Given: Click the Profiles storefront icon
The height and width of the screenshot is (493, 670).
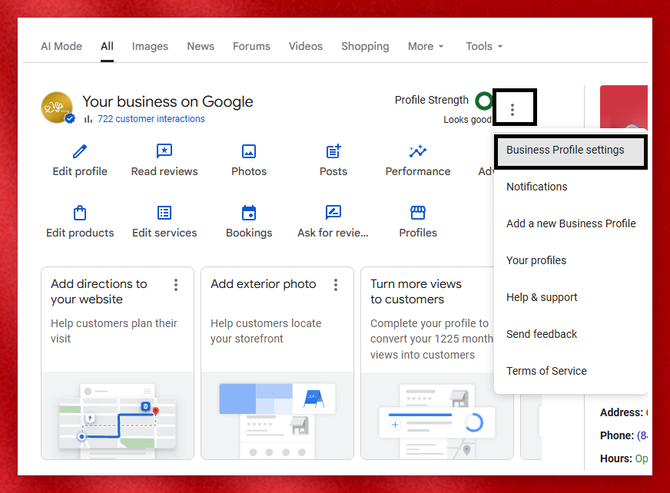Looking at the screenshot, I should tap(418, 212).
